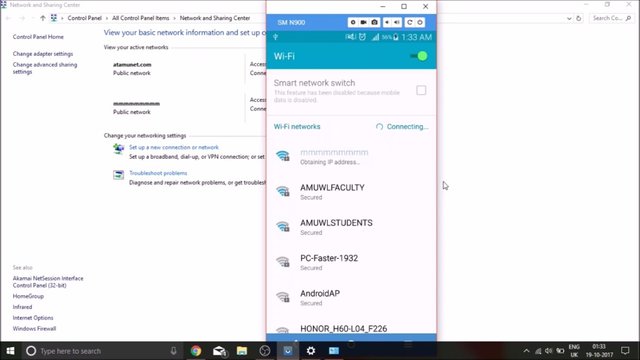Viewport: 640px width, 360px height.
Task: Click the active phone mirror app on taskbar
Action: coord(288,351)
